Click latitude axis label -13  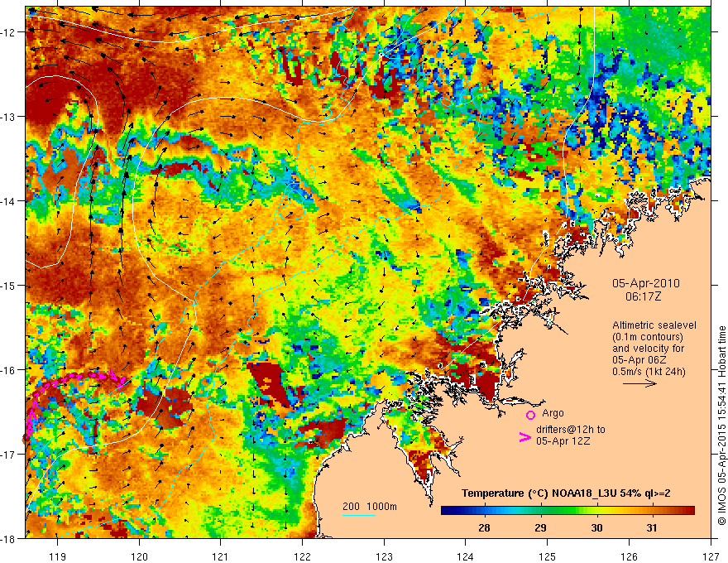pyautogui.click(x=8, y=117)
